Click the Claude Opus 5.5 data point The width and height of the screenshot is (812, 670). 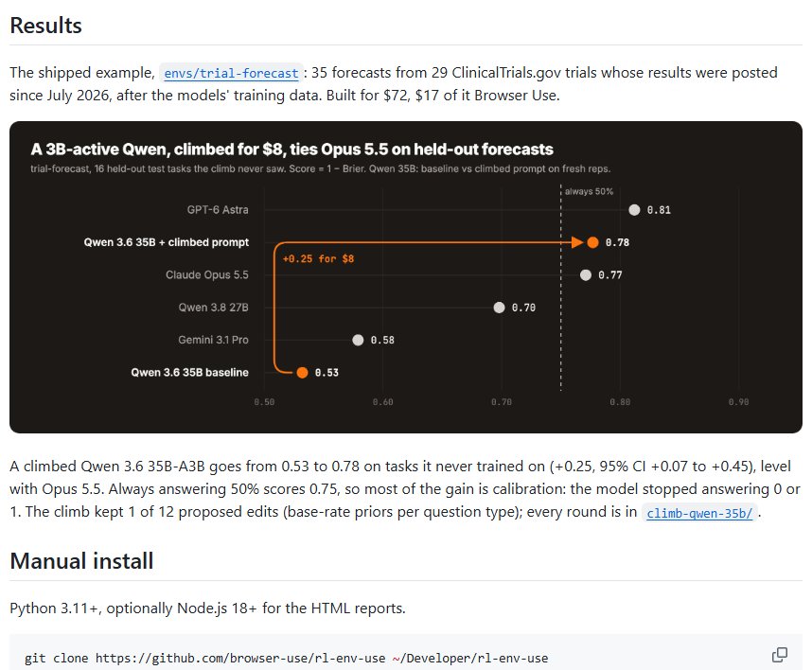(586, 275)
